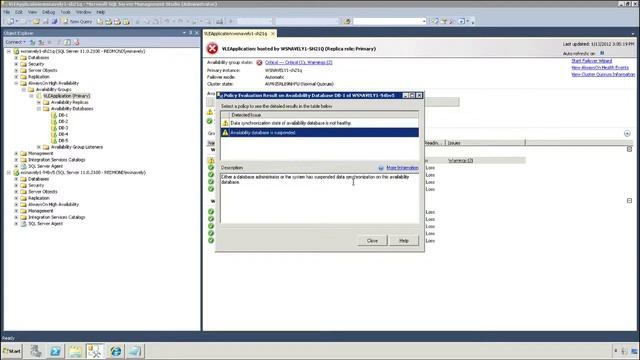The width and height of the screenshot is (640, 360).
Task: Click the Start Failover Wizard link
Action: pyautogui.click(x=591, y=61)
